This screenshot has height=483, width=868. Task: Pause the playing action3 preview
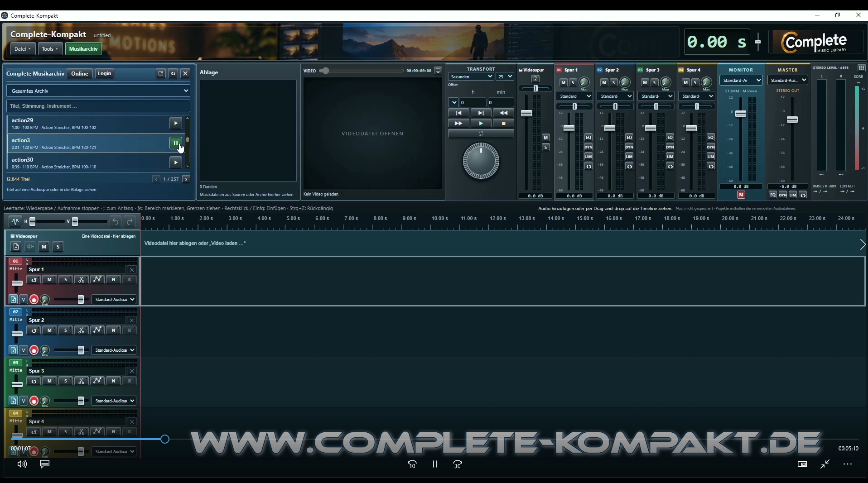[x=175, y=143]
